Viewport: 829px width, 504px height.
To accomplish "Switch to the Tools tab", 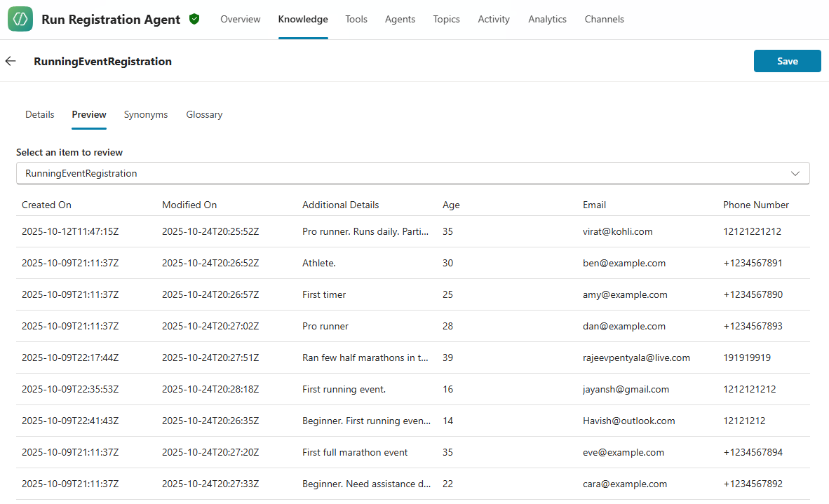I will pos(356,20).
